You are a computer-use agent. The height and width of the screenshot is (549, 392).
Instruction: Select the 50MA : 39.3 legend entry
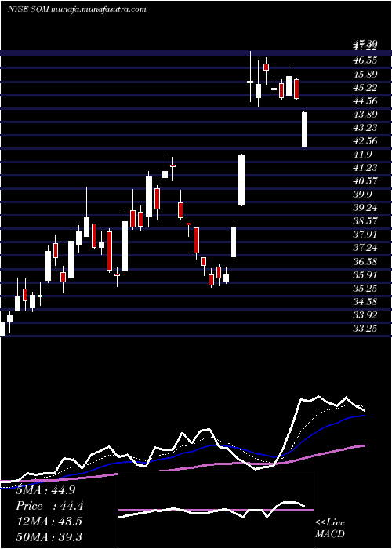49,537
